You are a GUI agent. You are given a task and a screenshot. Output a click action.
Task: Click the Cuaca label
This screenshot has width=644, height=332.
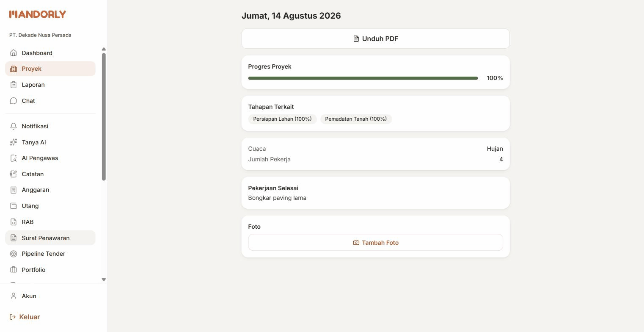coord(257,149)
